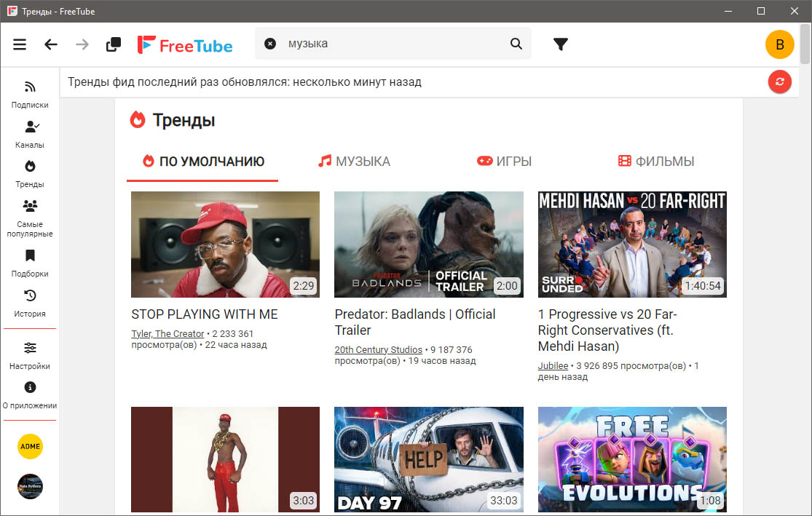Viewport: 812px width, 516px height.
Task: Click the vertical scrollbar thumb
Action: point(805,44)
